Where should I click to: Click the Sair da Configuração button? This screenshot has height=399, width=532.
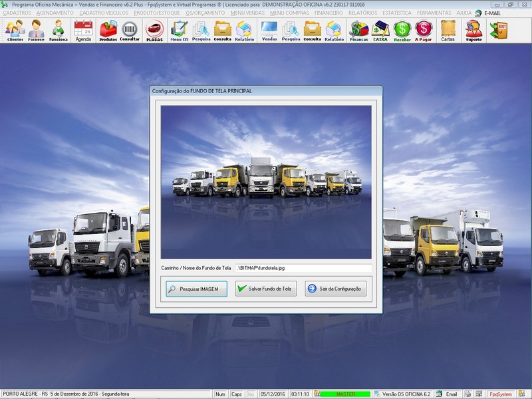(x=335, y=289)
